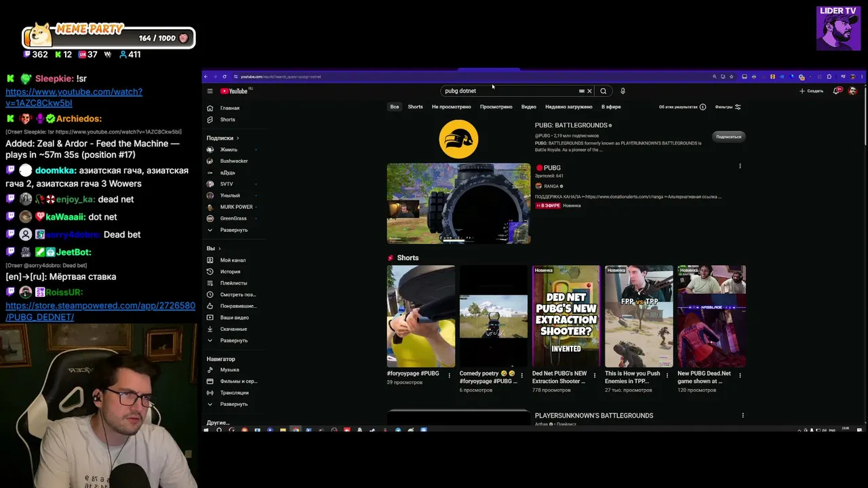868x488 pixels.
Task: Open the PUBG live stream thumbnail
Action: (458, 203)
